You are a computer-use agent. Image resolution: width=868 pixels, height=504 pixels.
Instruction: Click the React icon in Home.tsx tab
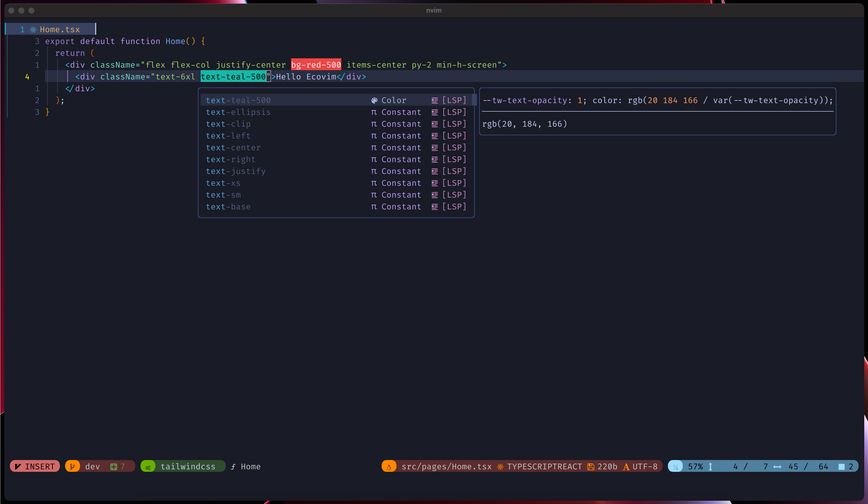pyautogui.click(x=33, y=30)
